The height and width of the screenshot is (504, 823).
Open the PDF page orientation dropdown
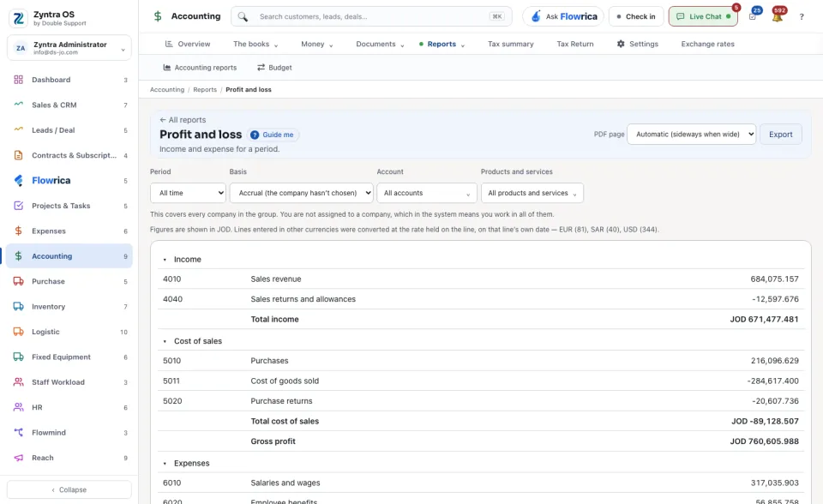tap(692, 135)
